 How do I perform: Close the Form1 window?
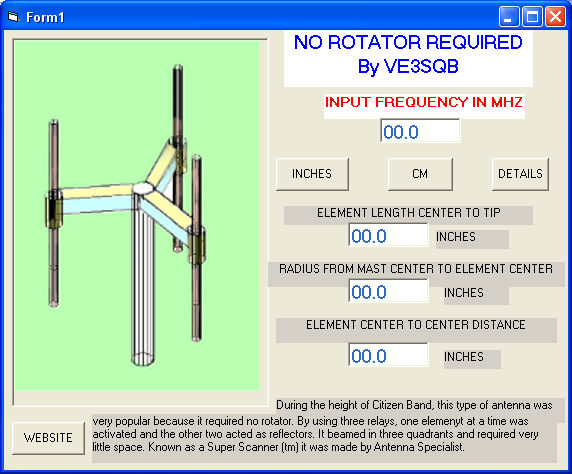(555, 17)
